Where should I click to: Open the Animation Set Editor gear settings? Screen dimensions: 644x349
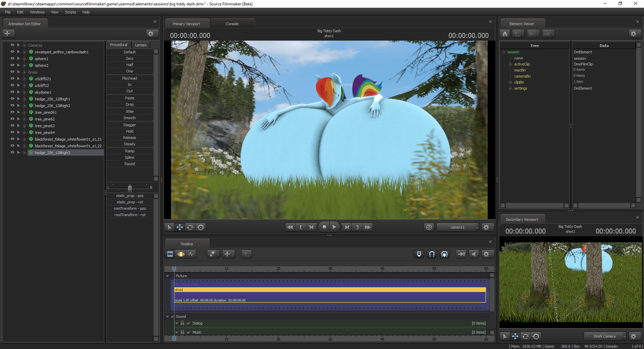coord(152,34)
